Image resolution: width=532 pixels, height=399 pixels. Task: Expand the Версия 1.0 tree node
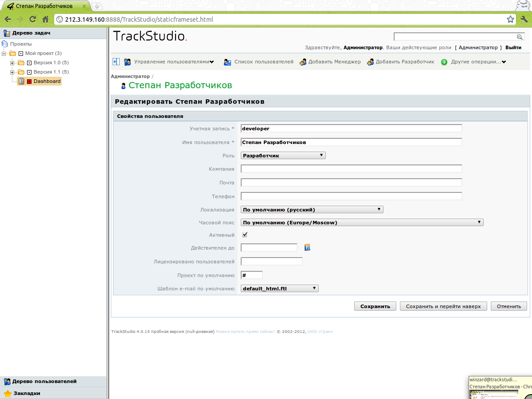pos(12,63)
